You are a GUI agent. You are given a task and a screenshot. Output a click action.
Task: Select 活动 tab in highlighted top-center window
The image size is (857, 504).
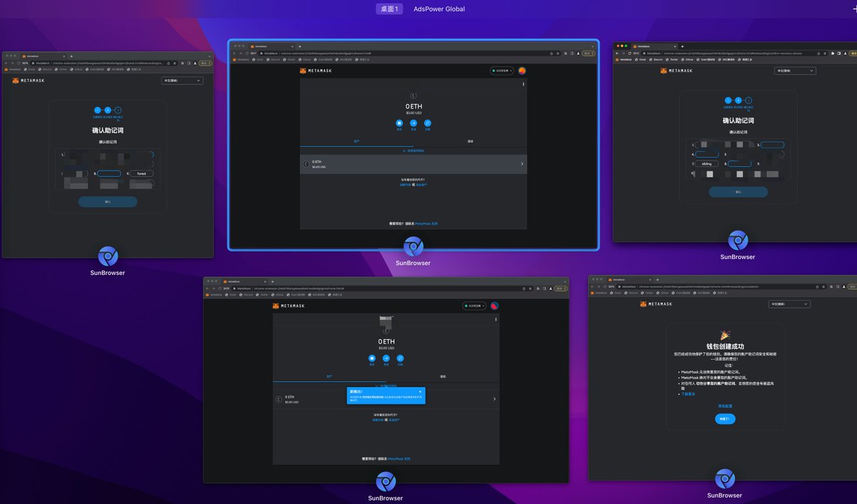[x=470, y=141]
